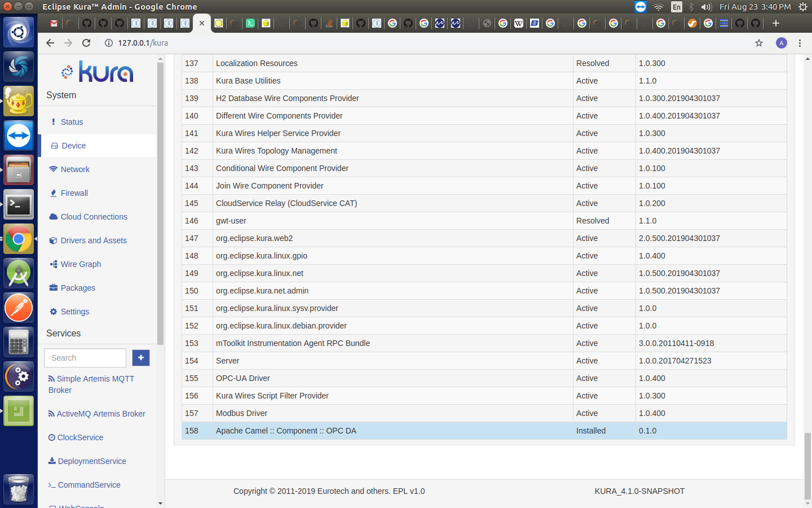
Task: Click the page scrollbar up arrow
Action: (807, 58)
